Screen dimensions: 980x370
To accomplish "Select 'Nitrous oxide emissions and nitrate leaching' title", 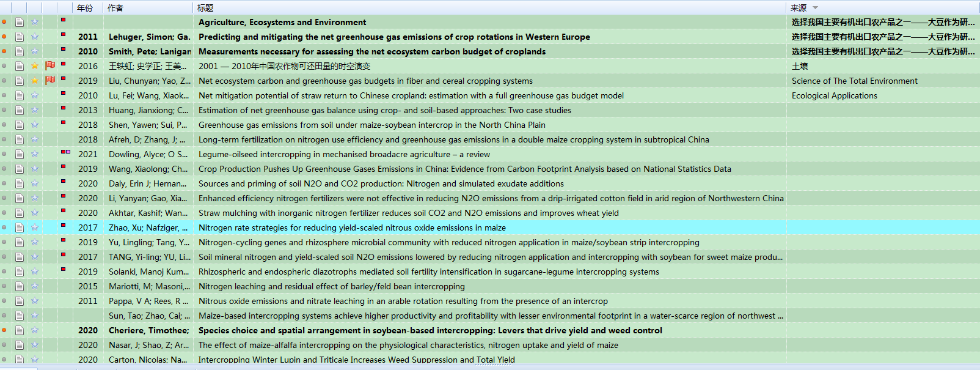I will [x=403, y=301].
